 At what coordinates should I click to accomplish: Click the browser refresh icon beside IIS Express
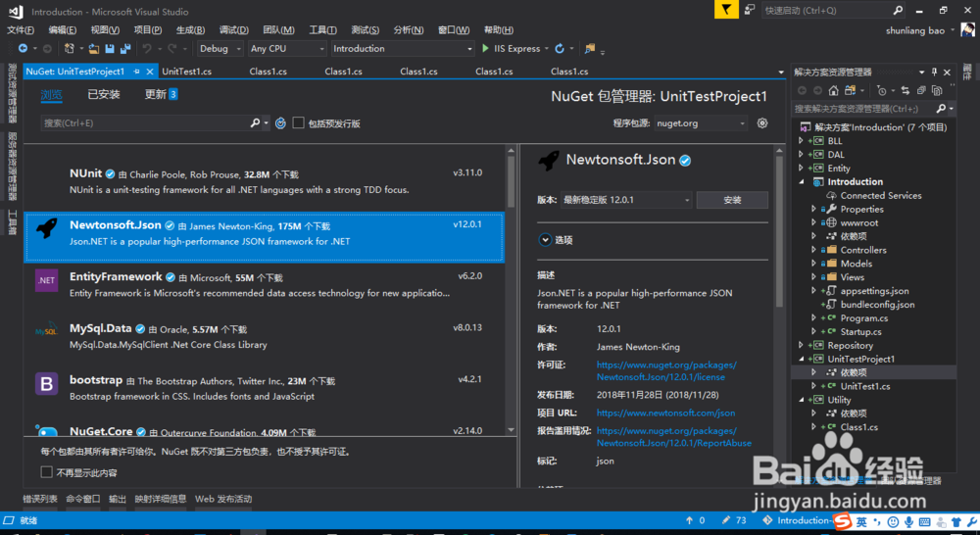tap(560, 48)
